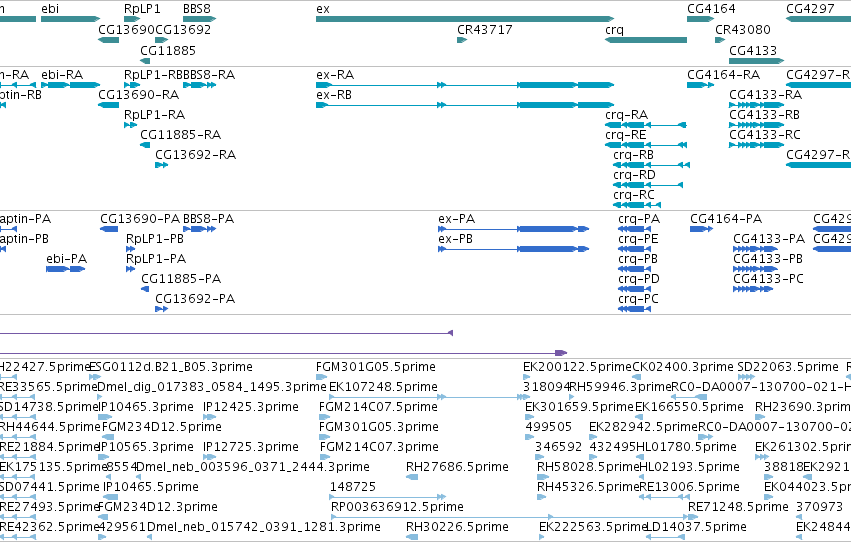851x542 pixels.
Task: Select the IP10465.5prime EST label
Action: click(x=151, y=487)
